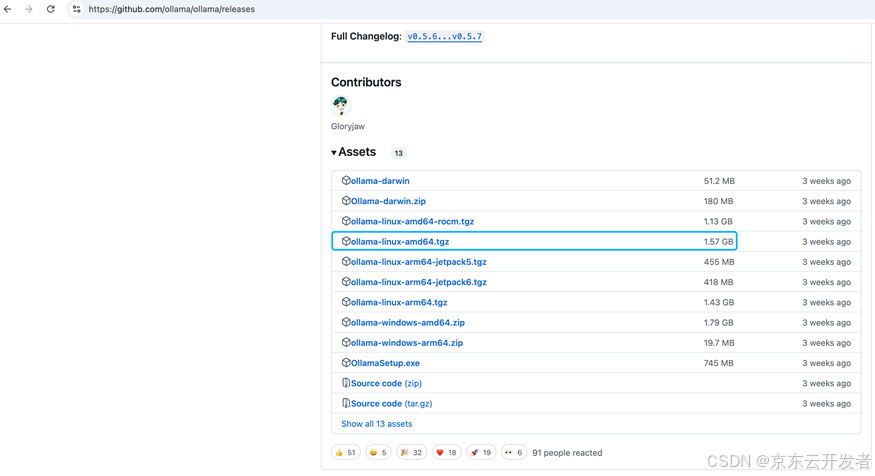The image size is (875, 476).
Task: Click the 1.57 GB size value
Action: coord(718,242)
